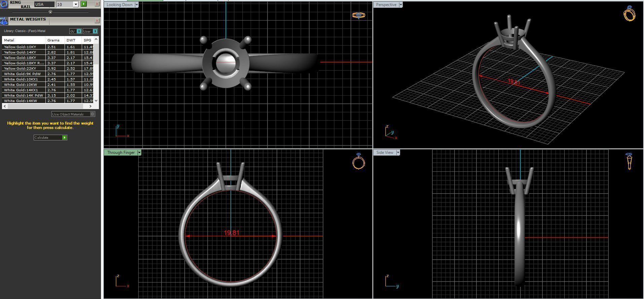Screen dimensions: 644x299
Task: Sort by the Grams column header
Action: pos(55,40)
